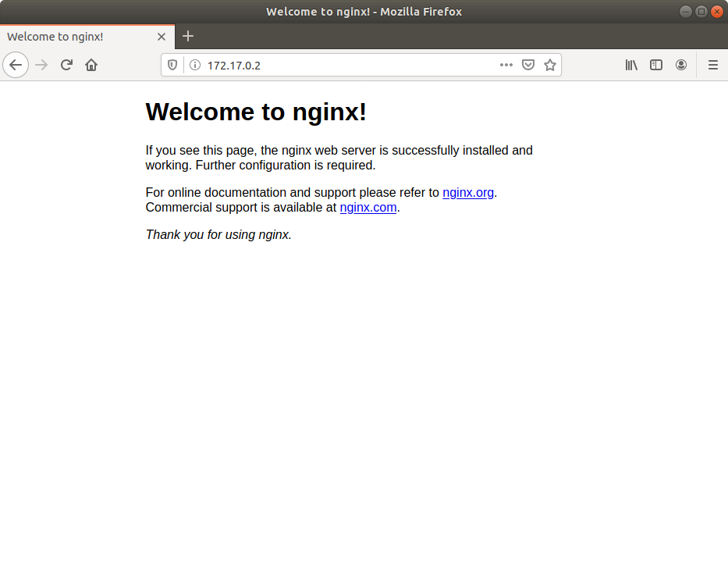Reload the current page
The image size is (728, 563).
coord(67,65)
